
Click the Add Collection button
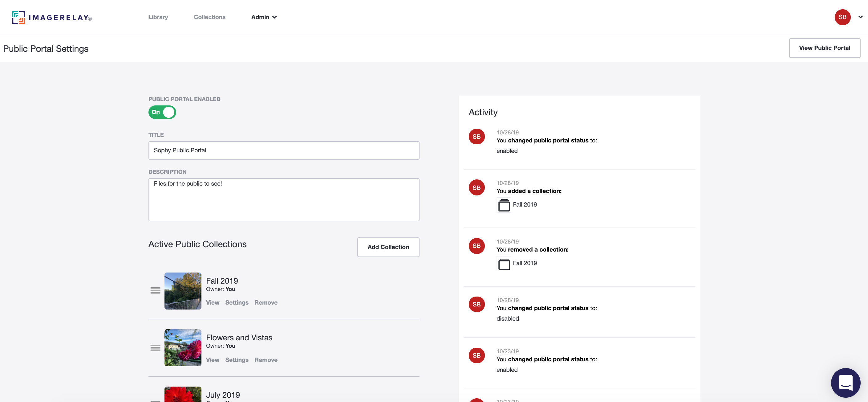388,247
